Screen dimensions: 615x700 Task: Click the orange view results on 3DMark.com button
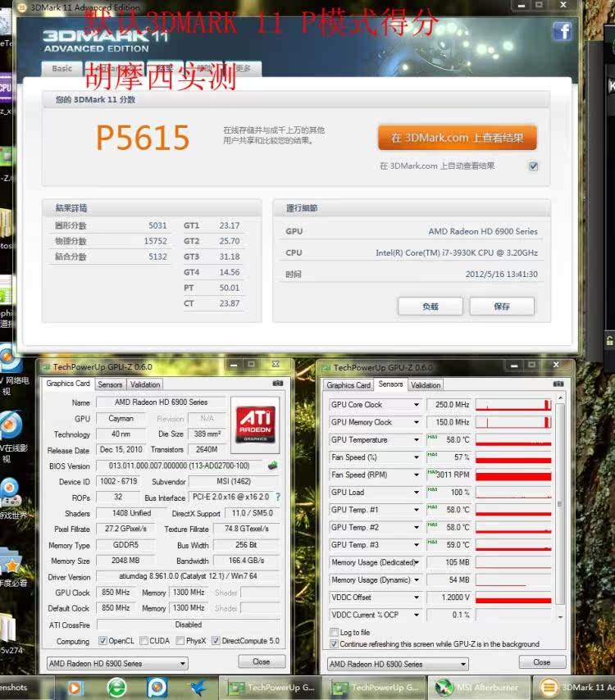click(457, 138)
